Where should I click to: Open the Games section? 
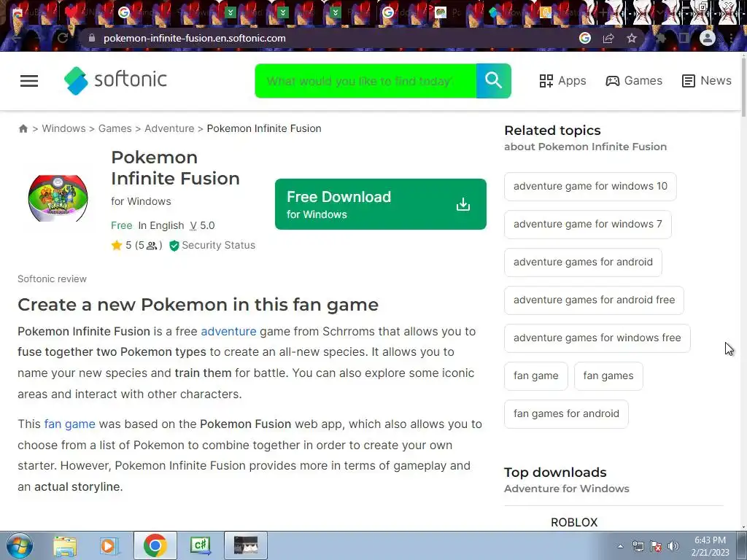[634, 80]
